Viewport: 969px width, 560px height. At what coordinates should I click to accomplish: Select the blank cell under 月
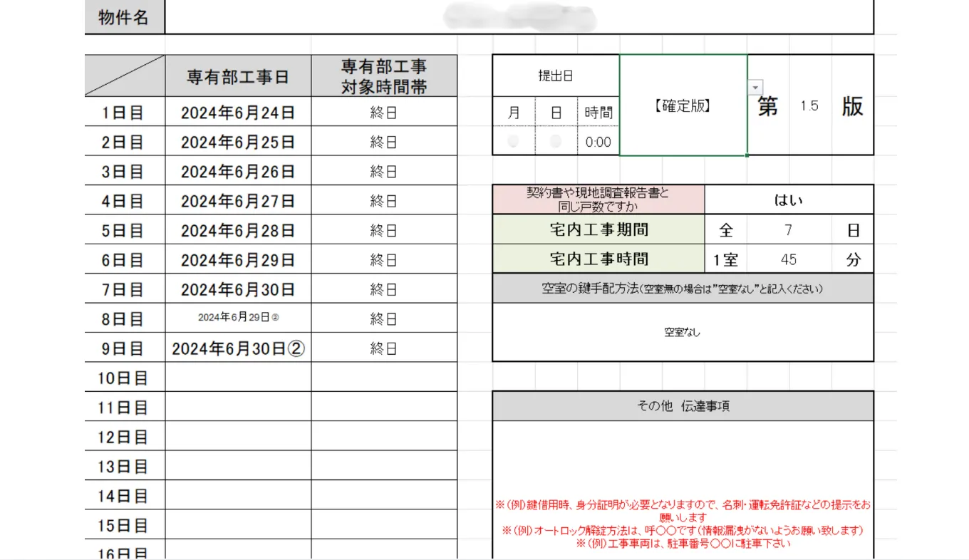[514, 142]
